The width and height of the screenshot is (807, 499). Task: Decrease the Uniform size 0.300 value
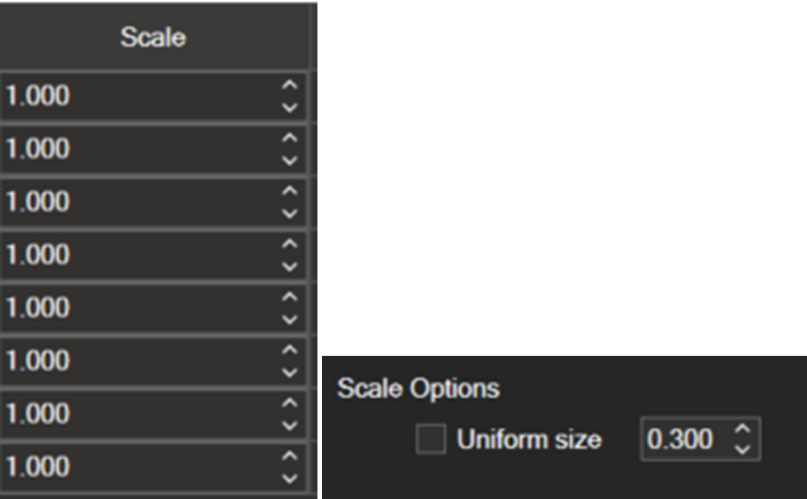(742, 449)
